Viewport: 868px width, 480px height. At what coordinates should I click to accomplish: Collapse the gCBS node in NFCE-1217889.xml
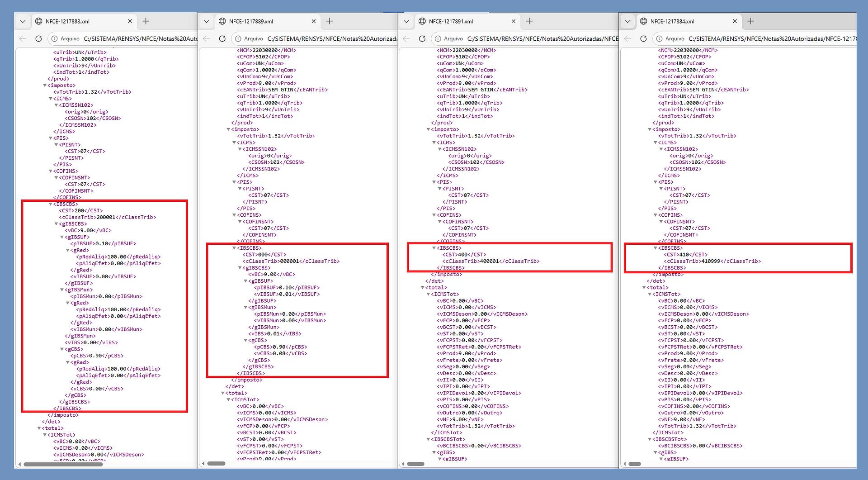(246, 340)
